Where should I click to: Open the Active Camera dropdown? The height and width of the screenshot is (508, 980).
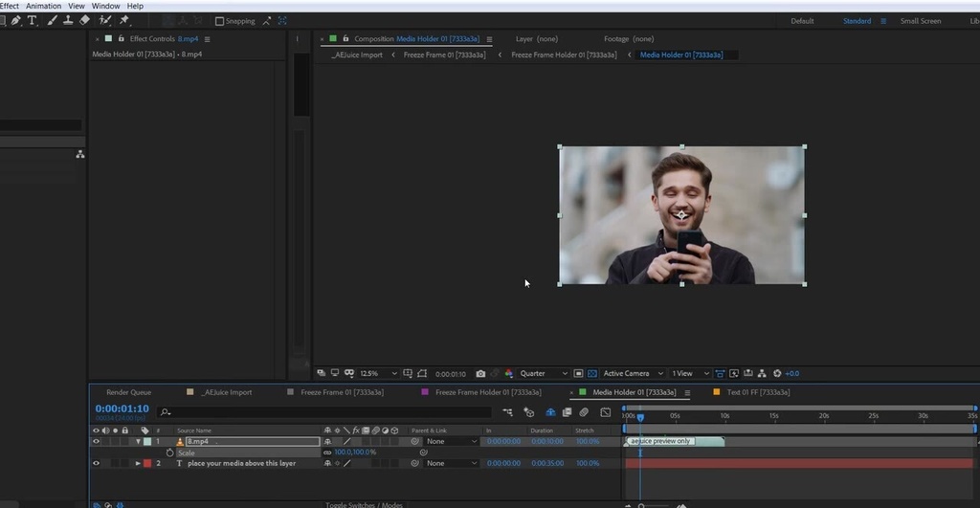[x=633, y=374]
